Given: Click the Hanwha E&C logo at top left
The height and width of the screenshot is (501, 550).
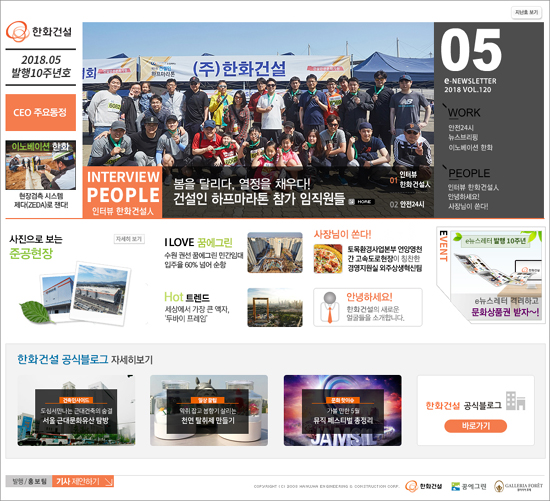Looking at the screenshot, I should (39, 32).
